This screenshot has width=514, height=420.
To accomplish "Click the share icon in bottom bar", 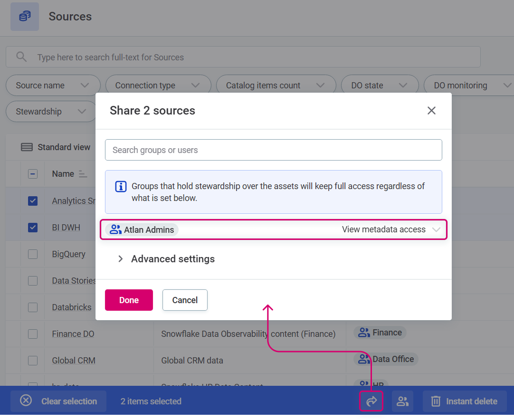I will (x=371, y=401).
